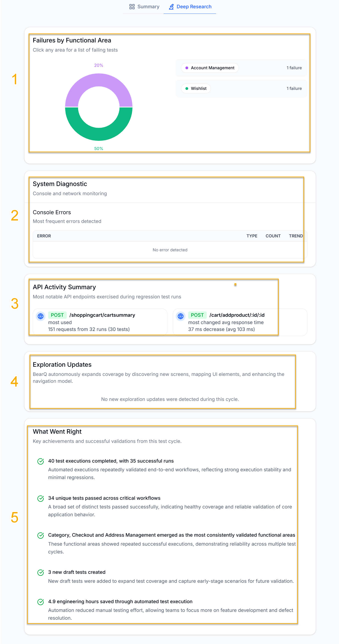Screen dimensions: 339x644
Task: Click the TYPE column header
Action: pos(252,236)
